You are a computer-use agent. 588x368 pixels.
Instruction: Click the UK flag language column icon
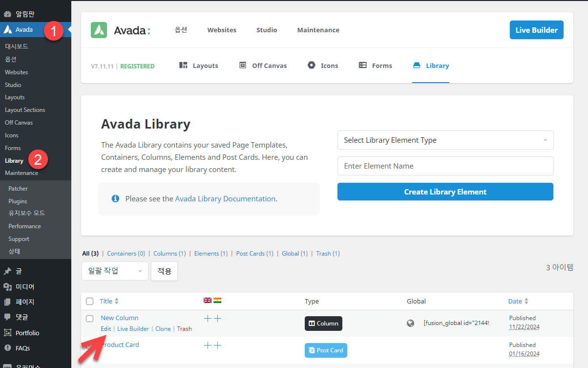click(x=208, y=301)
